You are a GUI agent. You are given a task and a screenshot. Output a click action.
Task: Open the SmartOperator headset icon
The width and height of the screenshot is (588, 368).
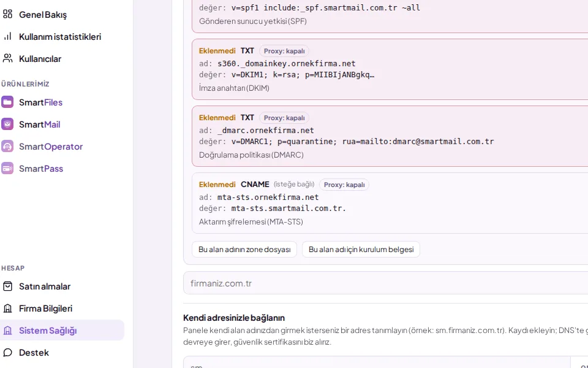[7, 147]
